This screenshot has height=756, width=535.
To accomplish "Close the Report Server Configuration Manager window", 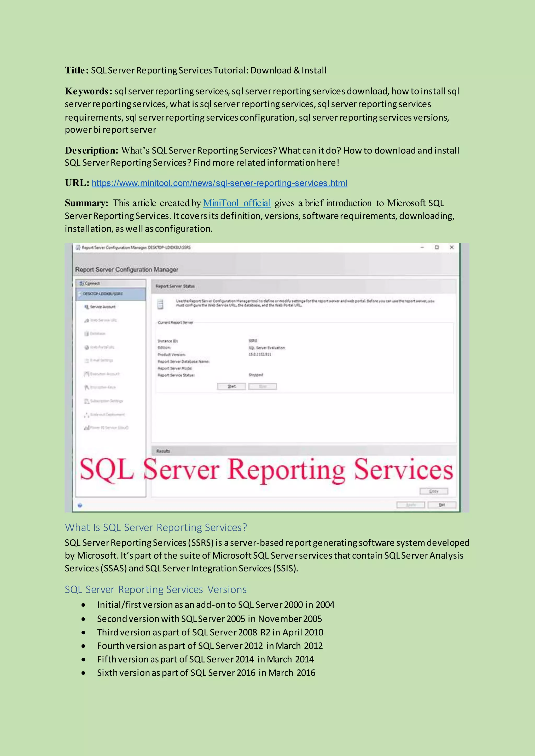I will 452,247.
